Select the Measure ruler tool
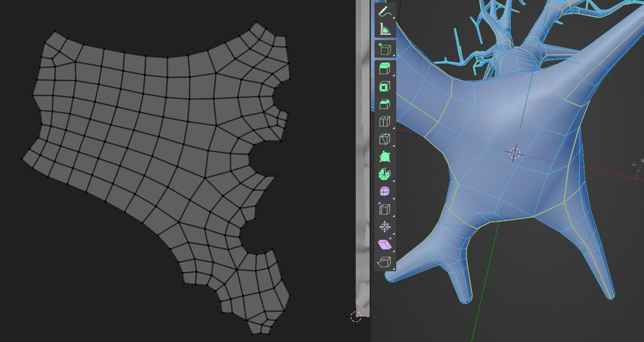The width and height of the screenshot is (644, 342). coord(385,29)
